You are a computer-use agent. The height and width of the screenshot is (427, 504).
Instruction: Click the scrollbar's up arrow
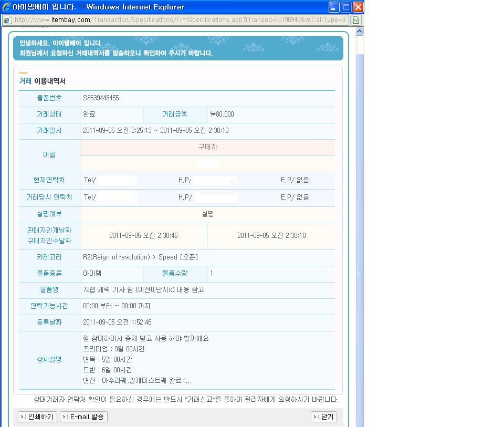click(359, 30)
